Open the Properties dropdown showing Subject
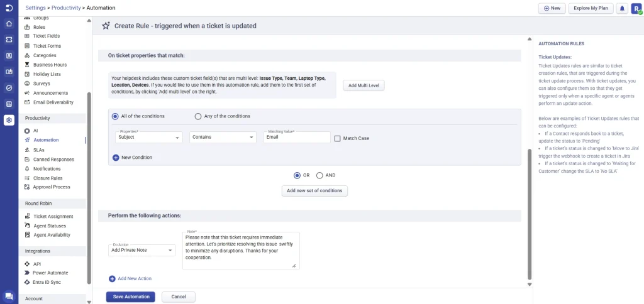This screenshot has width=644, height=304. click(148, 137)
